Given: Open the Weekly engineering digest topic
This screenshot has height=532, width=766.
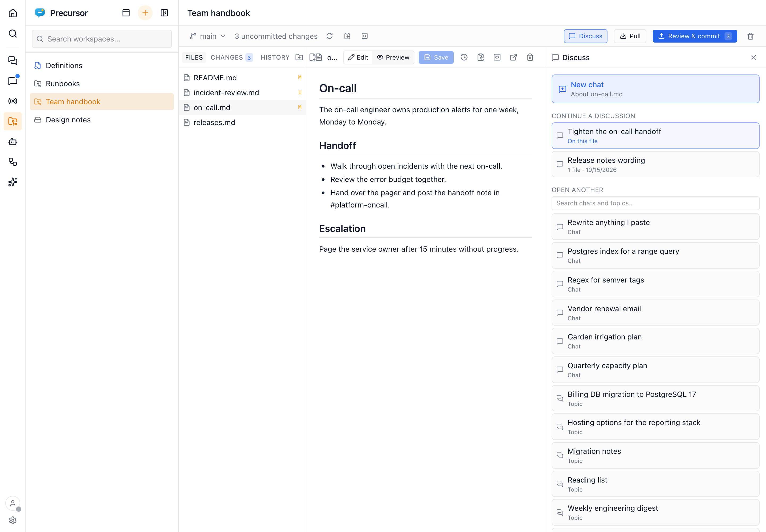Looking at the screenshot, I should [x=655, y=512].
